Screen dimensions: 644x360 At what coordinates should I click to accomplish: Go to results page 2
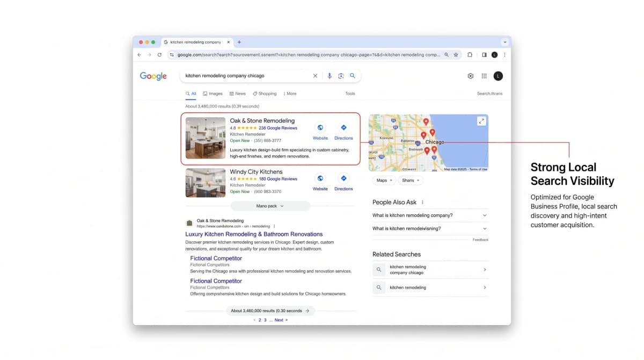(x=260, y=320)
